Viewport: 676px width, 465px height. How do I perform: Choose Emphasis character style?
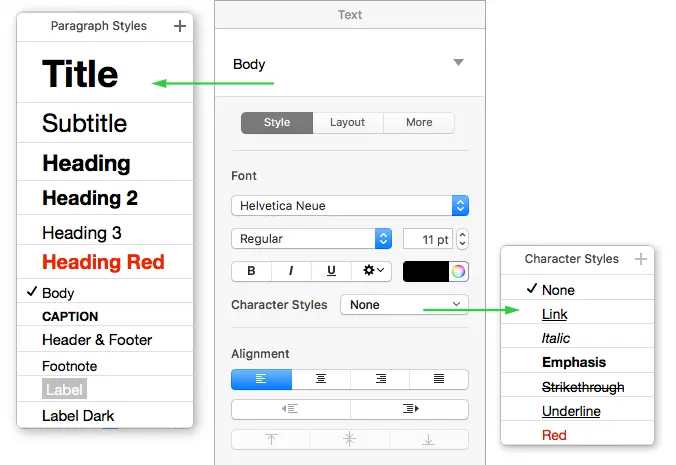574,363
